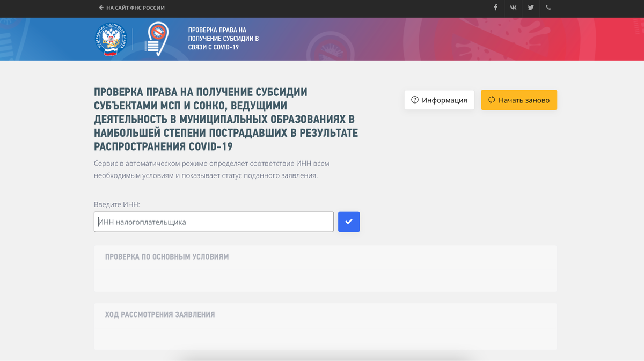
Task: Focus the ИНН налогоплательщика input field
Action: 214,222
